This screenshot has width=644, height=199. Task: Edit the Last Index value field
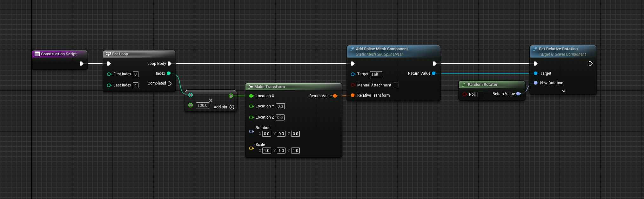136,85
